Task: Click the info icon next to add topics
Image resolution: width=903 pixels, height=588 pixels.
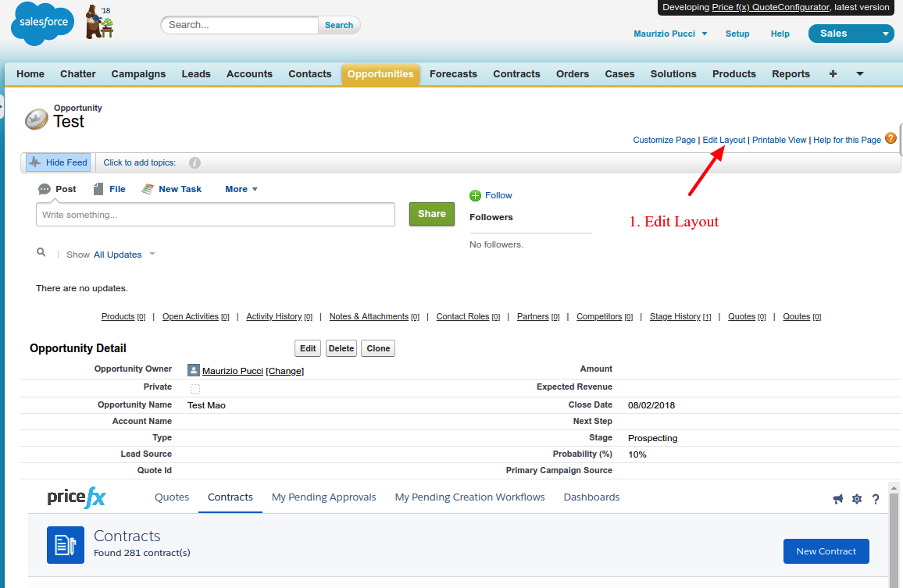Action: click(195, 163)
